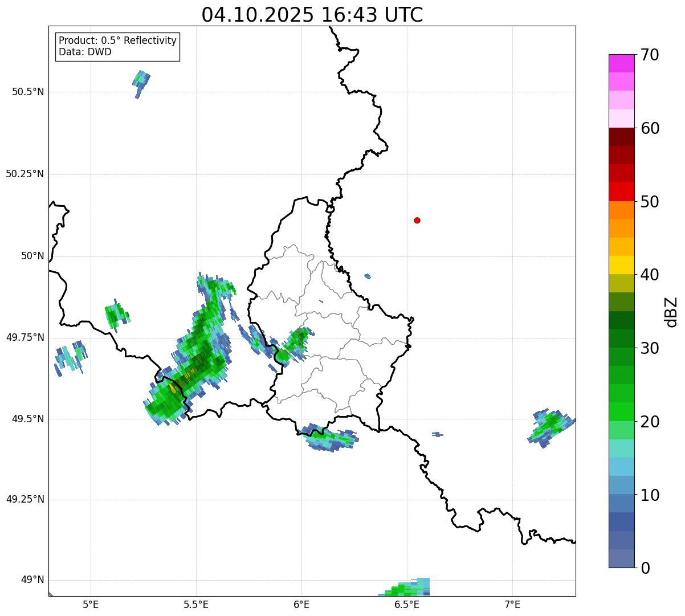Click the colorbar "dBZ" axis label
Image resolution: width=685 pixels, height=616 pixels.
coord(671,312)
